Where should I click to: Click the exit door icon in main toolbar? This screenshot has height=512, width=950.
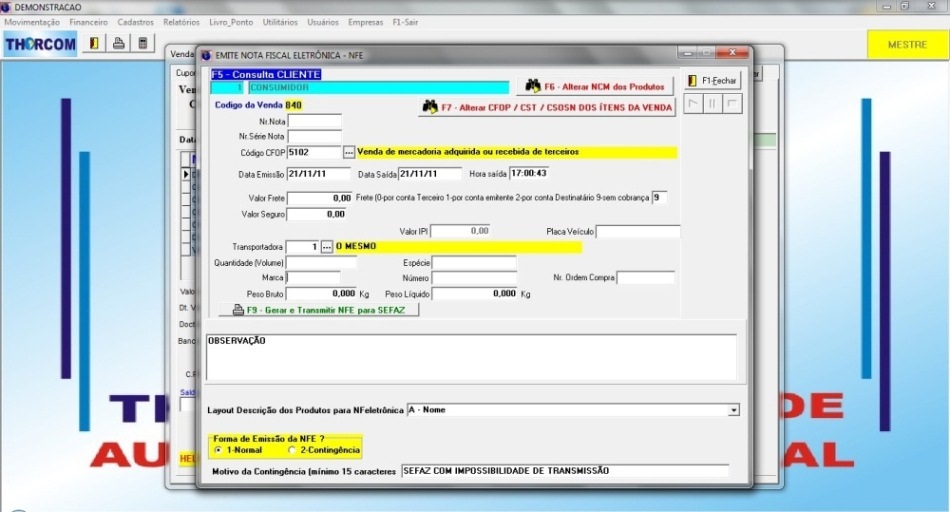click(94, 43)
